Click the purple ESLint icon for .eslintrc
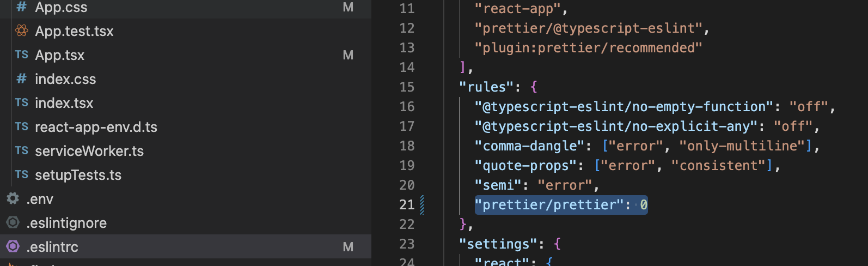The height and width of the screenshot is (266, 868). pyautogui.click(x=13, y=247)
